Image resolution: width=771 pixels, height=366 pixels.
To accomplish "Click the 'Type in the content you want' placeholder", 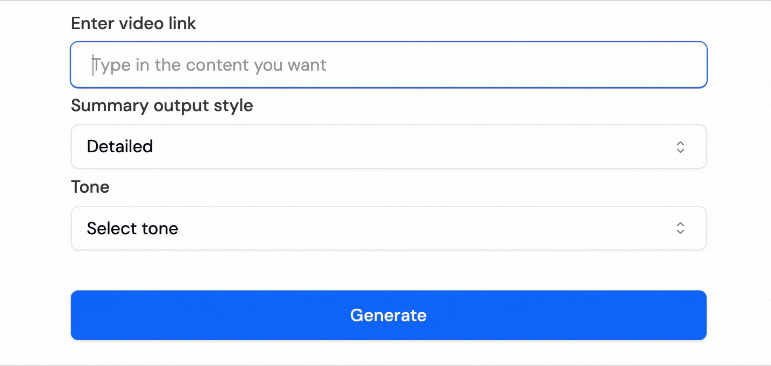I will (x=209, y=65).
